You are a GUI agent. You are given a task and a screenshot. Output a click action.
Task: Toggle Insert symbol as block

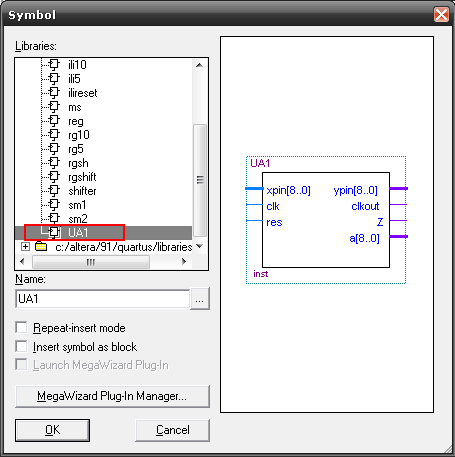pos(21,346)
